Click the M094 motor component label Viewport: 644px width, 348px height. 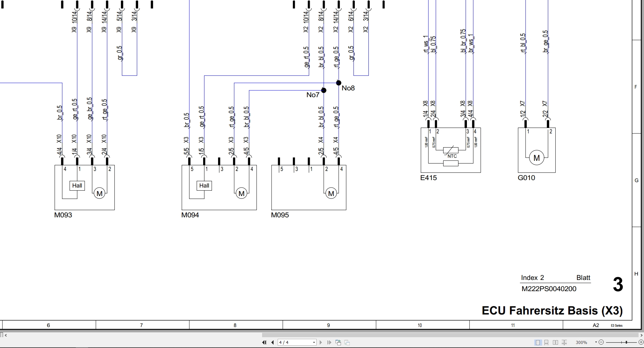point(190,215)
